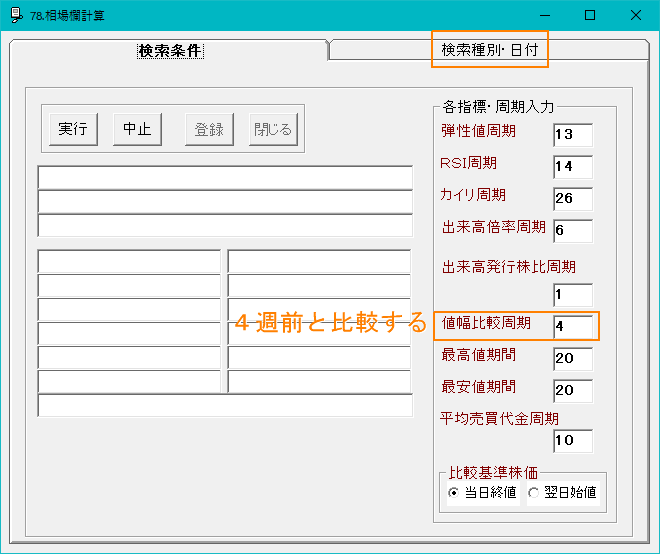The height and width of the screenshot is (554, 660).
Task: Click the RSI周期 value box
Action: (572, 167)
